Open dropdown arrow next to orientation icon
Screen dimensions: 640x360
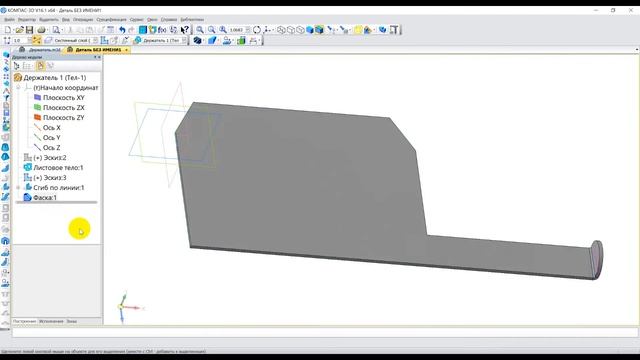(x=272, y=30)
